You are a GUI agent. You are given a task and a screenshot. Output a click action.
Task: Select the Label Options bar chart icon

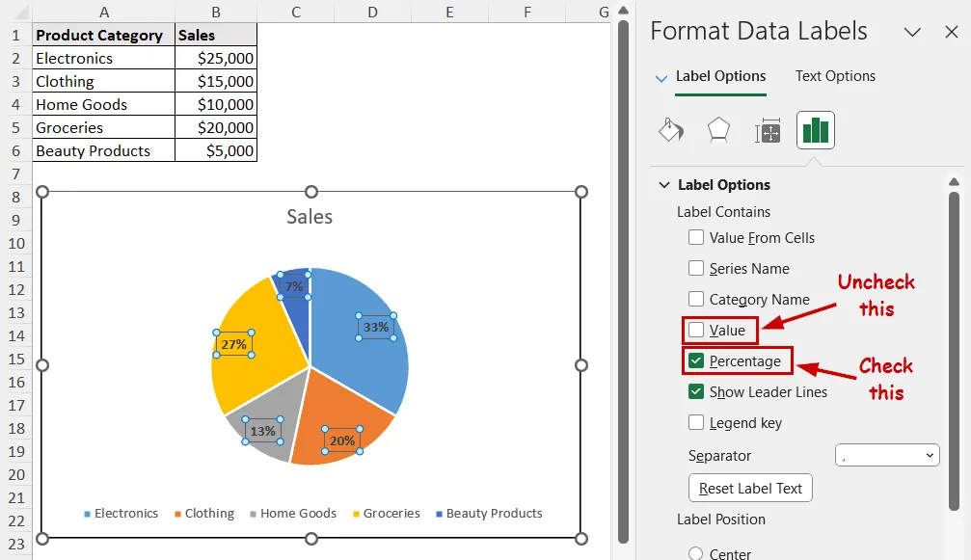point(815,130)
